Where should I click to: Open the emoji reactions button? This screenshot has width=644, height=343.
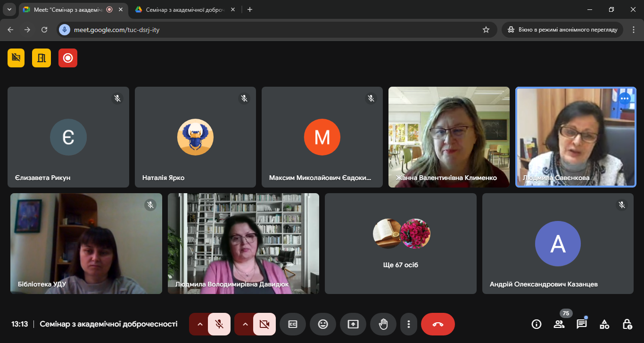tap(323, 324)
